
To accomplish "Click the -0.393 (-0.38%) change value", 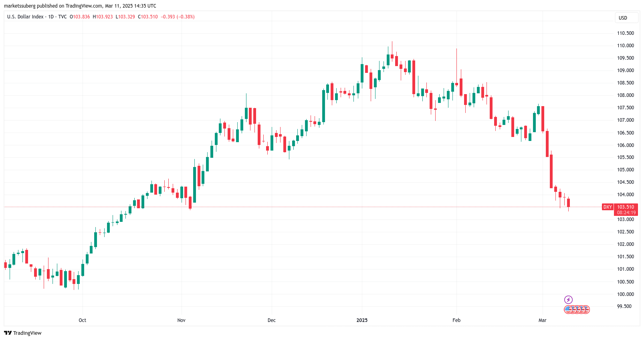I will (178, 17).
